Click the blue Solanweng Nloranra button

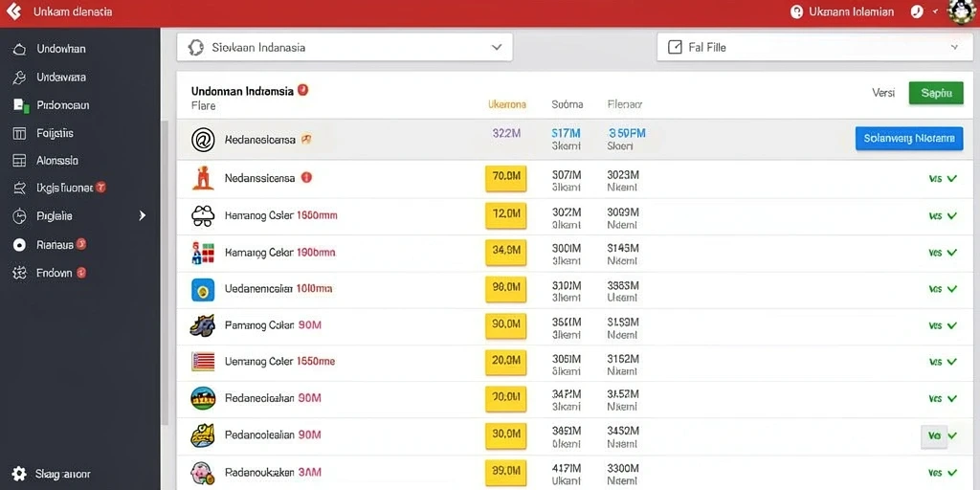tap(909, 139)
